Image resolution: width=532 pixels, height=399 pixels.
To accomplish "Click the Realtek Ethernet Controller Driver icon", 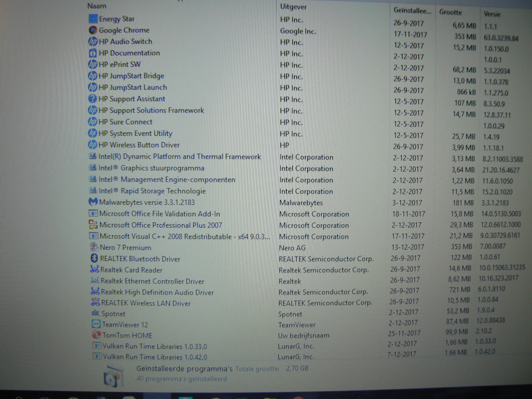I will click(x=95, y=280).
